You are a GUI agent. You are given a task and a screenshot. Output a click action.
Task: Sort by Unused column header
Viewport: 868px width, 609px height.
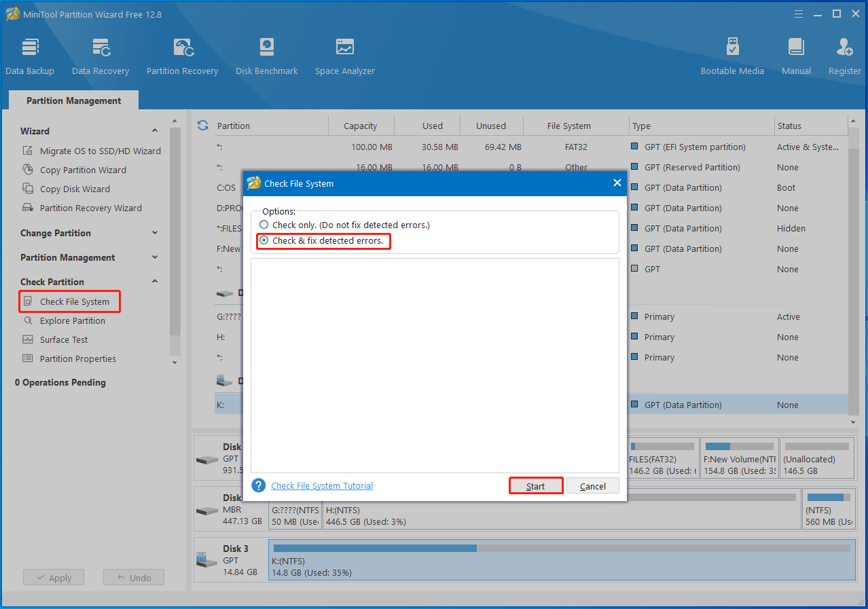pyautogui.click(x=491, y=126)
